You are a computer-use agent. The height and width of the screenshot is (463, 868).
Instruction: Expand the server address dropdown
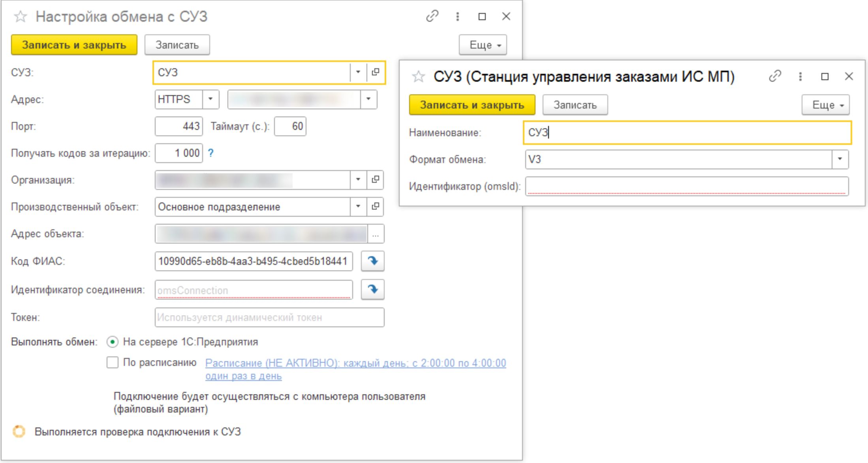(368, 99)
